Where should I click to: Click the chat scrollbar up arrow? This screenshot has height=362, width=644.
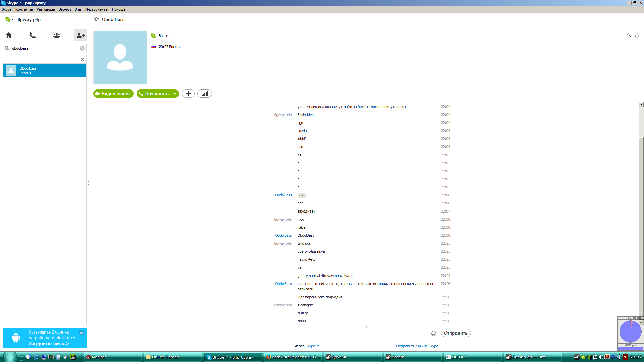(641, 105)
